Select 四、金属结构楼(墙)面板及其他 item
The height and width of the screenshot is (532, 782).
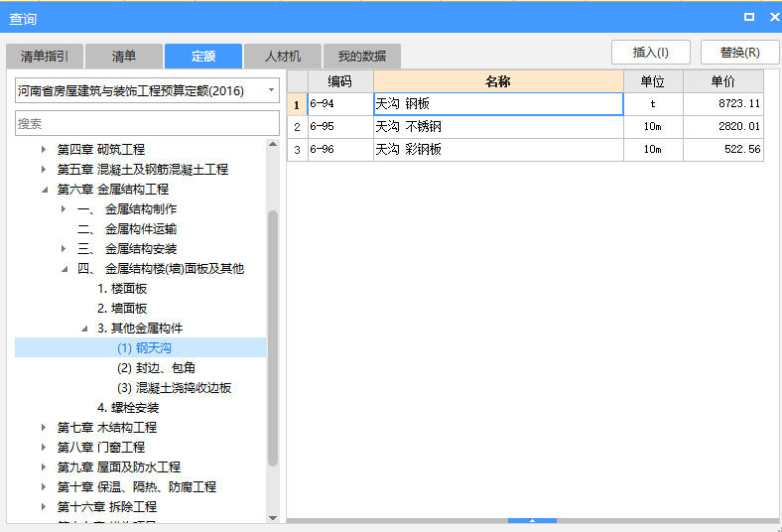pos(161,269)
